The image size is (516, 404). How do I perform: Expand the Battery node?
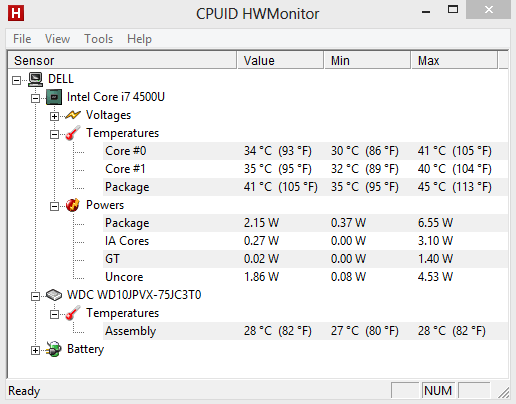(x=35, y=350)
